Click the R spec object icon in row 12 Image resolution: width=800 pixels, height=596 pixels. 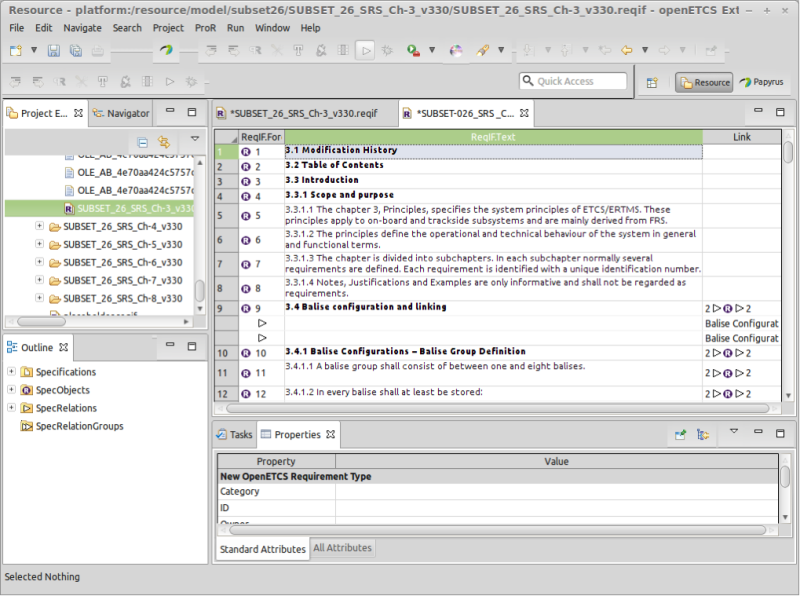coord(246,394)
